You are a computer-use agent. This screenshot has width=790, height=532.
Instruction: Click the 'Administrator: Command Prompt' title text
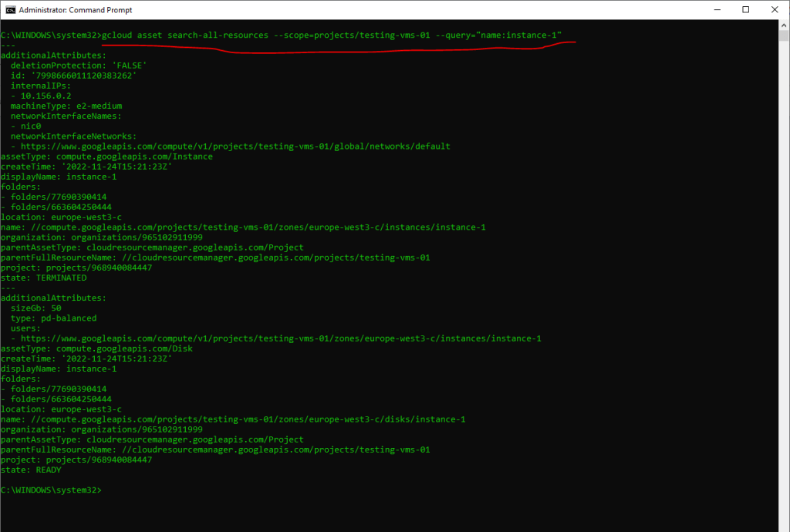point(76,9)
